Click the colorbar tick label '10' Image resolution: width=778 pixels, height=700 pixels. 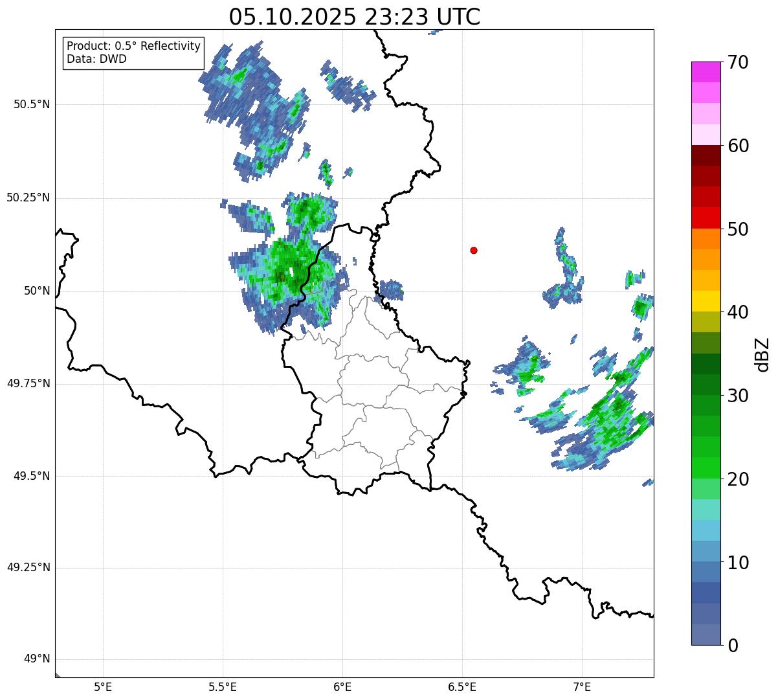(737, 562)
